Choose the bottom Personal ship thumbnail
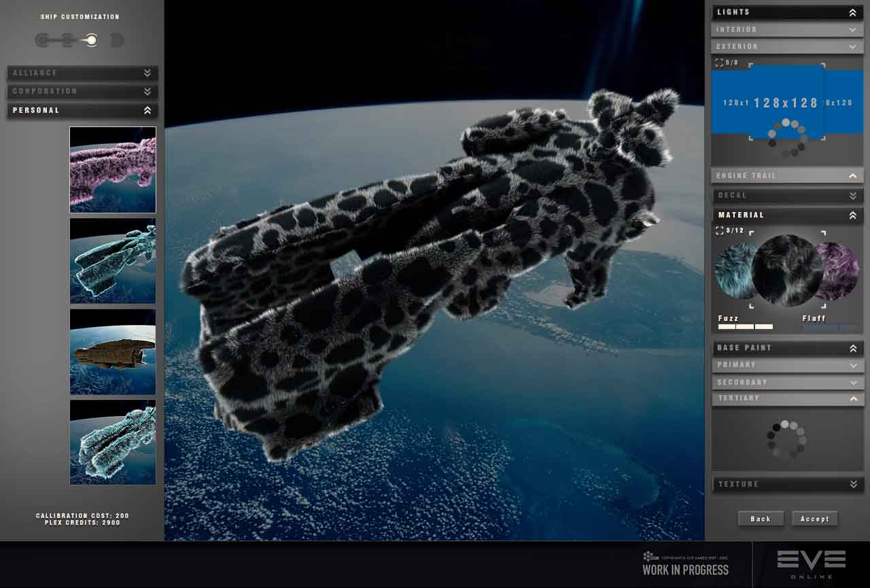The width and height of the screenshot is (870, 588). click(113, 443)
